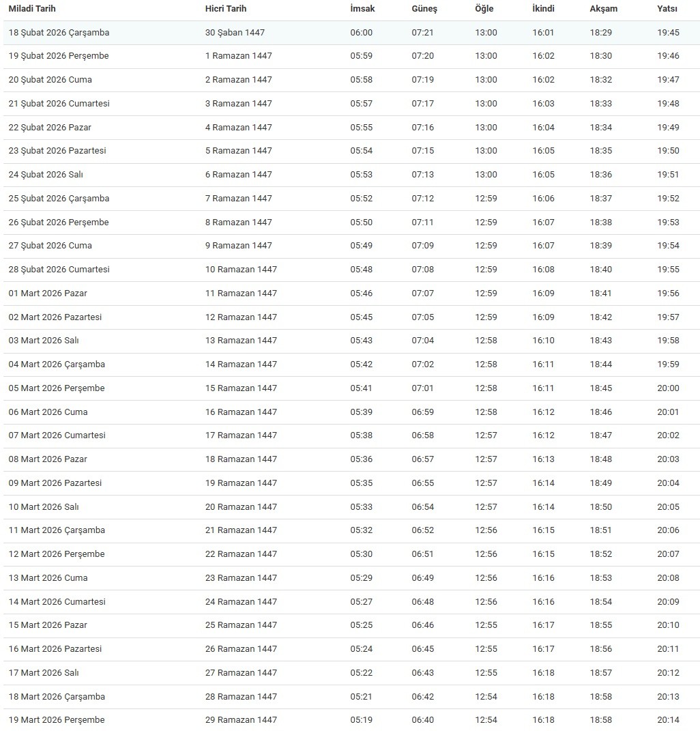Click the 19 Mart 2026 Perşembe date
This screenshot has width=700, height=731.
coord(57,720)
